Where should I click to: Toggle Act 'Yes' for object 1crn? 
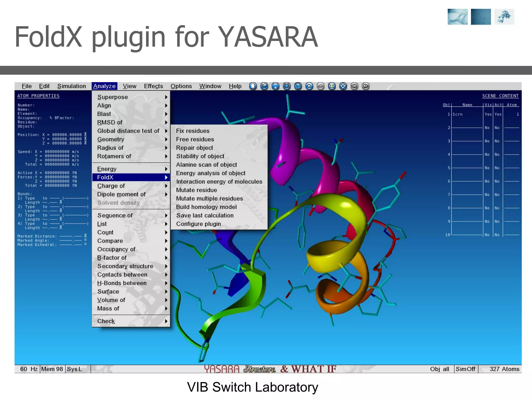click(498, 114)
